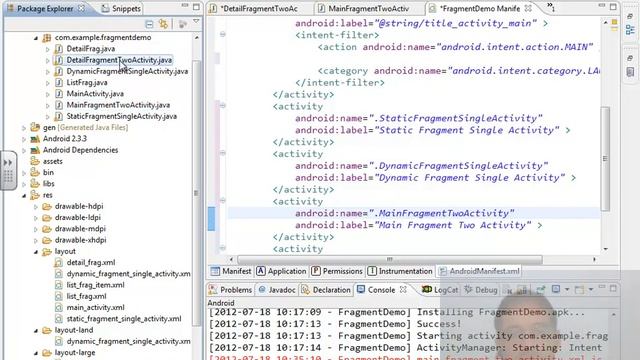Switch to the Snippets tab

pyautogui.click(x=121, y=8)
